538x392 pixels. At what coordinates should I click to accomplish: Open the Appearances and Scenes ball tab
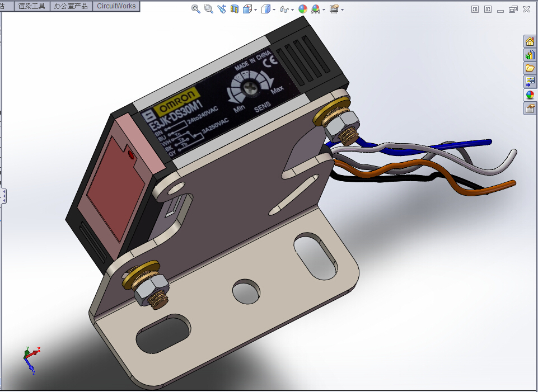[530, 95]
